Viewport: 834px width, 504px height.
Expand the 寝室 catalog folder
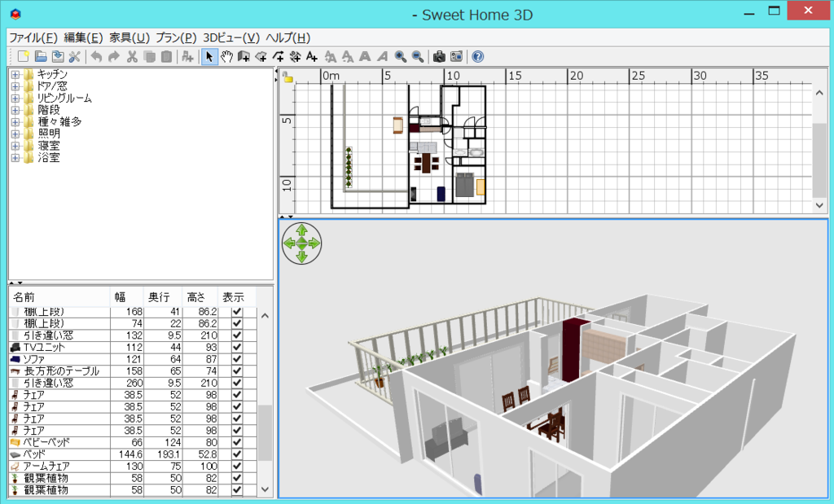(15, 146)
